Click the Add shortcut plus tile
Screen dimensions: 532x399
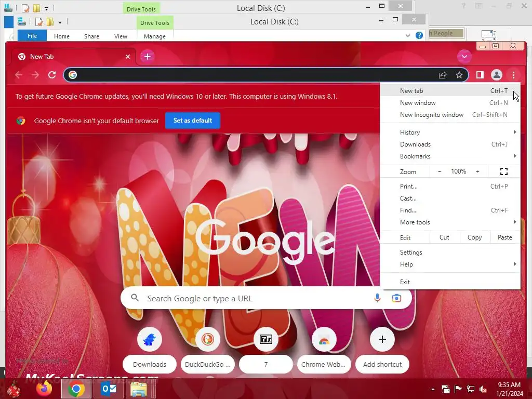pos(382,350)
